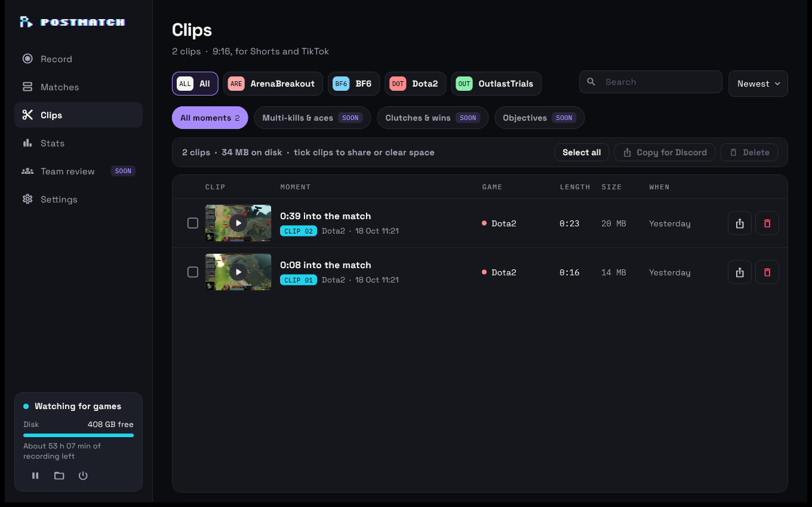Share the 0:39 into the match clip

pos(740,223)
